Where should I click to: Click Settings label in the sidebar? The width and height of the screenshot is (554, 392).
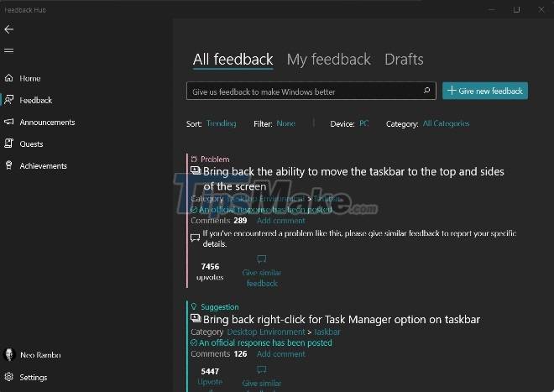(x=34, y=378)
